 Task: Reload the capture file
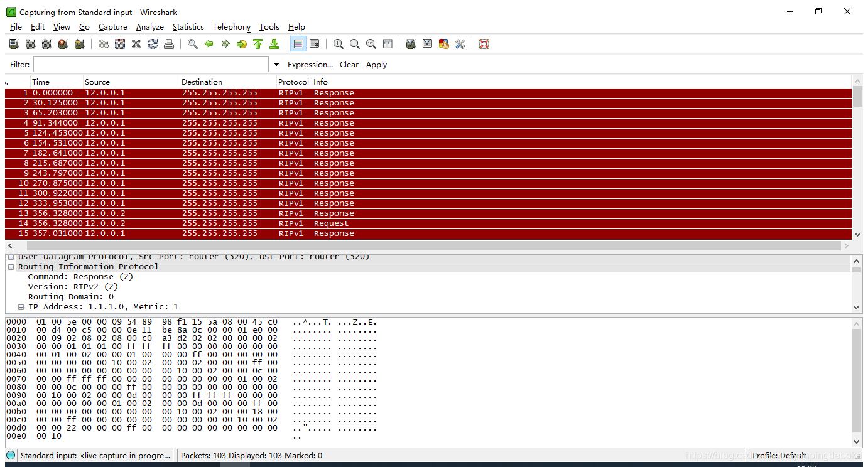click(153, 44)
